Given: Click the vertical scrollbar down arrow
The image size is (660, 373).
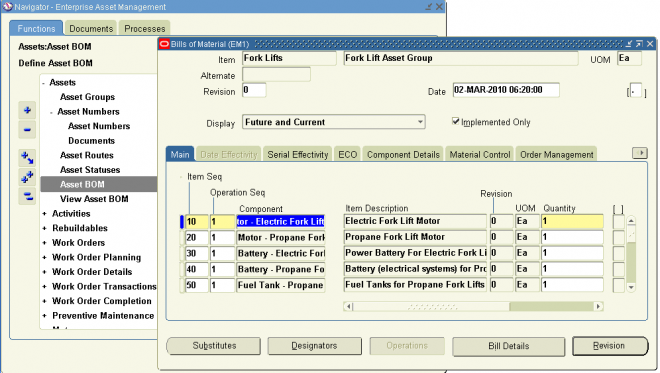Looking at the screenshot, I should click(x=631, y=287).
